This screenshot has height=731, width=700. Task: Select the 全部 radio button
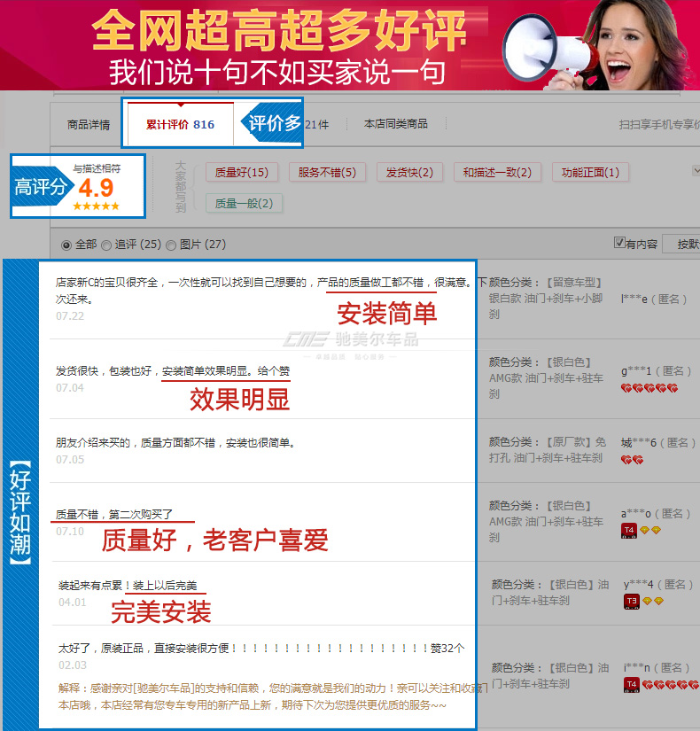point(66,245)
